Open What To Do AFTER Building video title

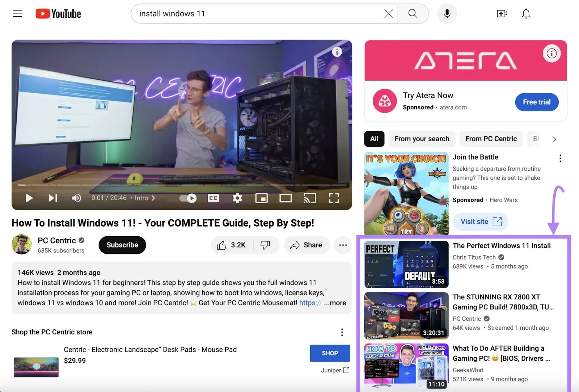pos(501,354)
